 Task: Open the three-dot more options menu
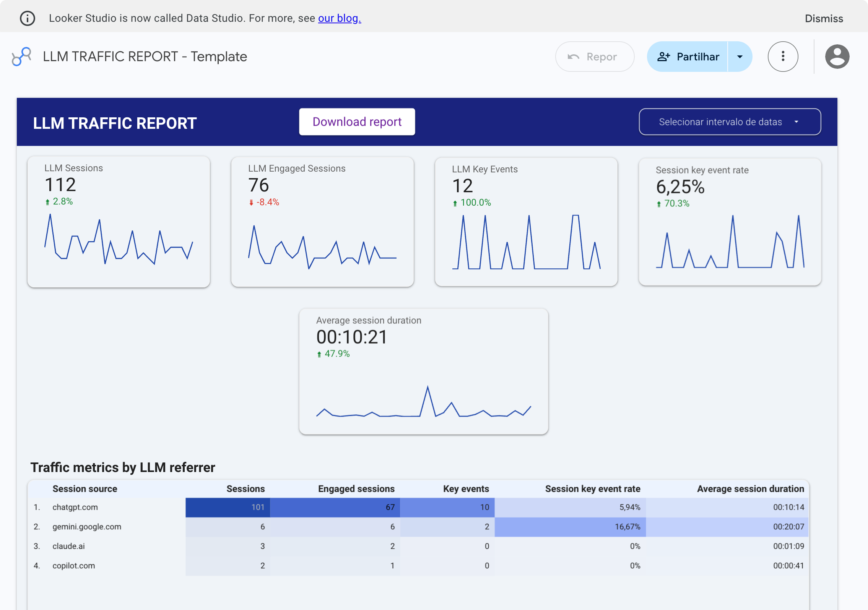pos(782,56)
